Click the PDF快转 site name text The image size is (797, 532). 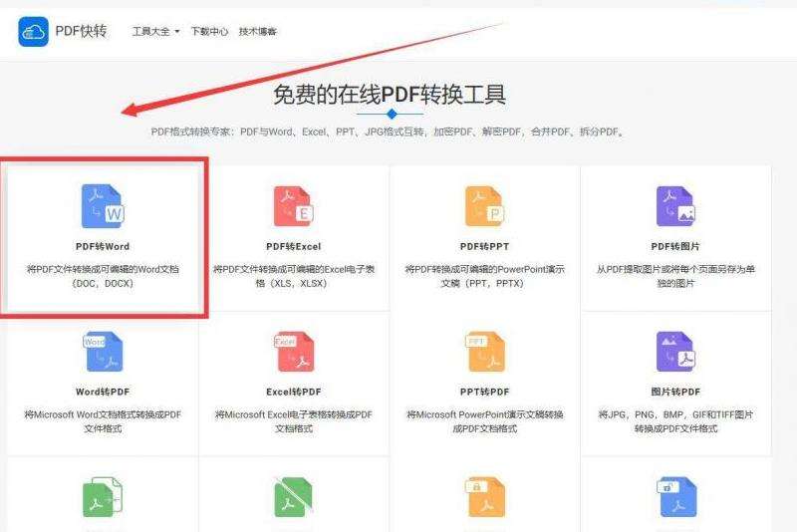point(81,31)
